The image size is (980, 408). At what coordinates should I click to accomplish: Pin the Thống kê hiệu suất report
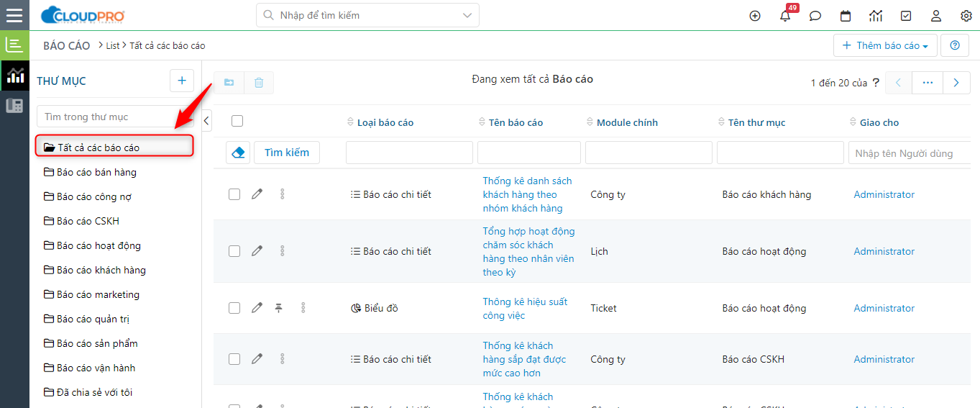[x=279, y=308]
